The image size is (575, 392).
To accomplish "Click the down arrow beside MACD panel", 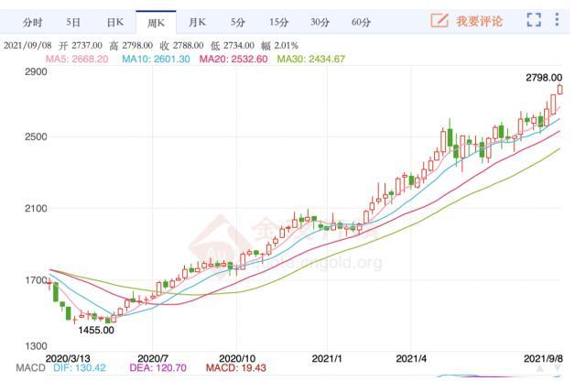I will (x=558, y=368).
